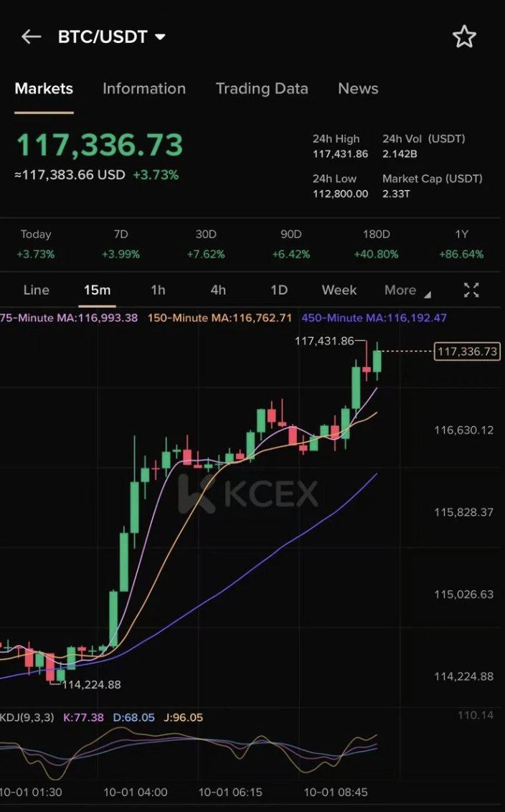Expand the More timeframes menu
Image resolution: width=505 pixels, height=812 pixels.
pos(407,290)
